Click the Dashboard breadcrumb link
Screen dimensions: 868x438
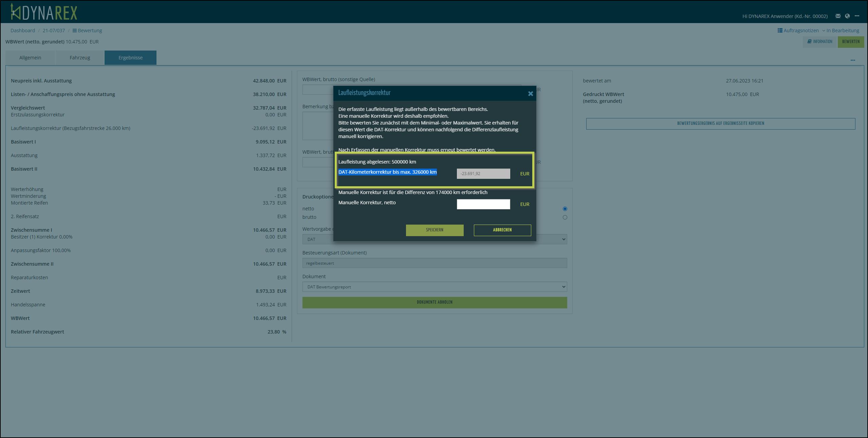23,31
